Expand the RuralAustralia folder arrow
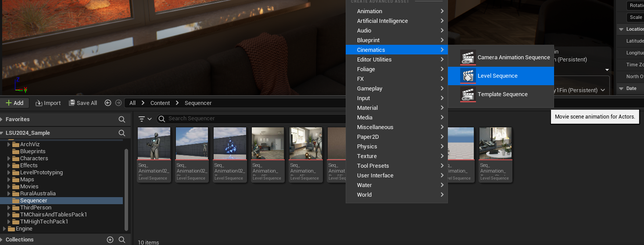Image resolution: width=644 pixels, height=245 pixels. pyautogui.click(x=9, y=194)
